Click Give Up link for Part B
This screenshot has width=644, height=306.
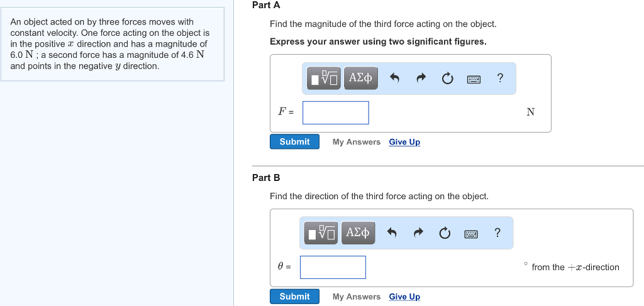coord(404,297)
